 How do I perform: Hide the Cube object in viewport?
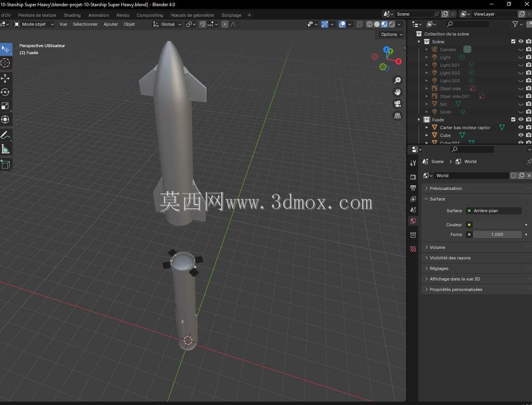point(521,135)
